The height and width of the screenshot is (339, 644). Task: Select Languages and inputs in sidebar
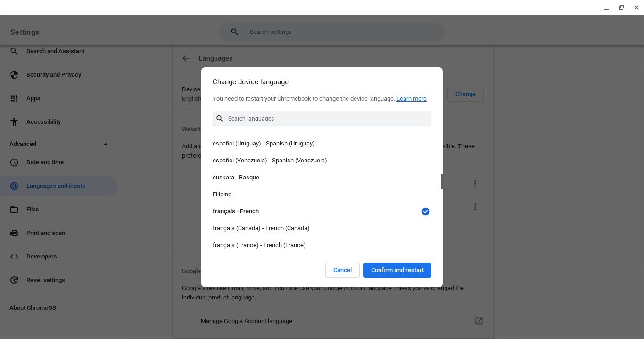coord(56,186)
